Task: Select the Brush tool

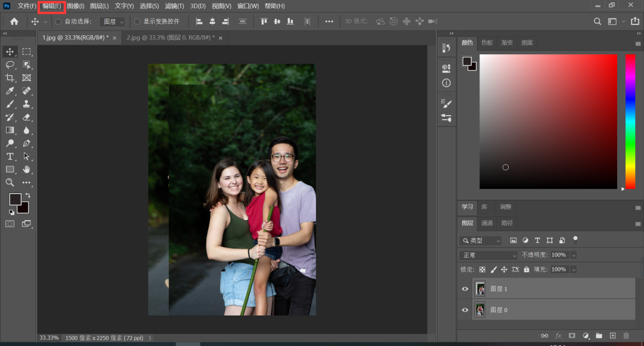Action: click(10, 104)
